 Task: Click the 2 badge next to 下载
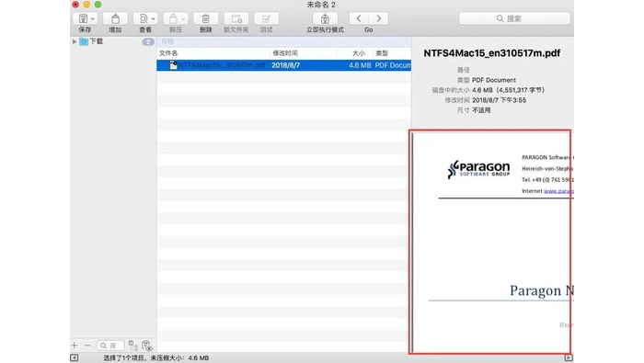tap(148, 42)
